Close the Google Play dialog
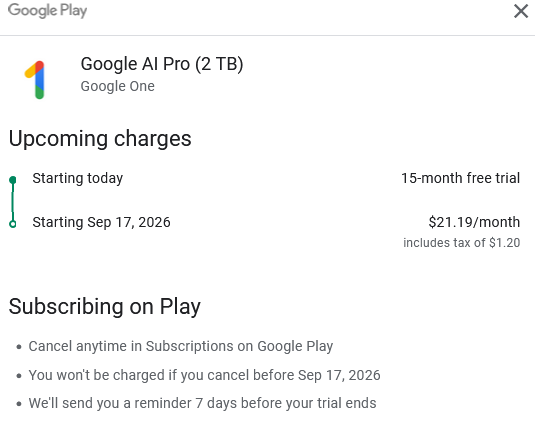Image resolution: width=535 pixels, height=431 pixels. [x=521, y=11]
